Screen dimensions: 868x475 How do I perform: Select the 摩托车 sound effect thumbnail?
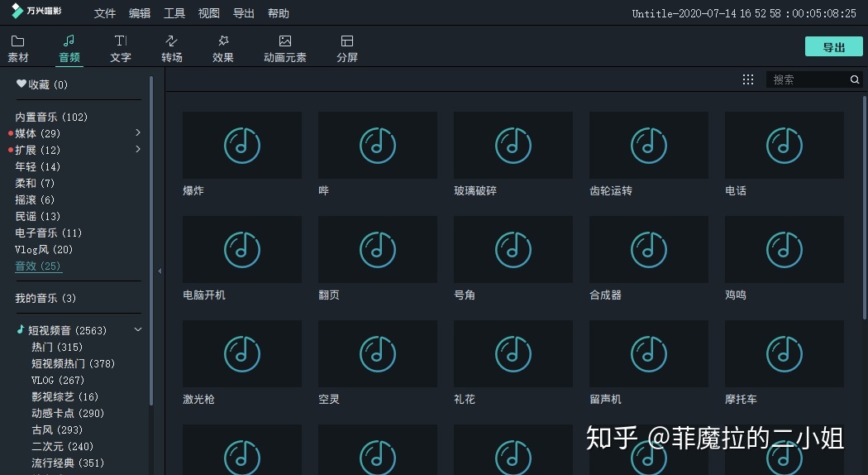[x=785, y=353]
